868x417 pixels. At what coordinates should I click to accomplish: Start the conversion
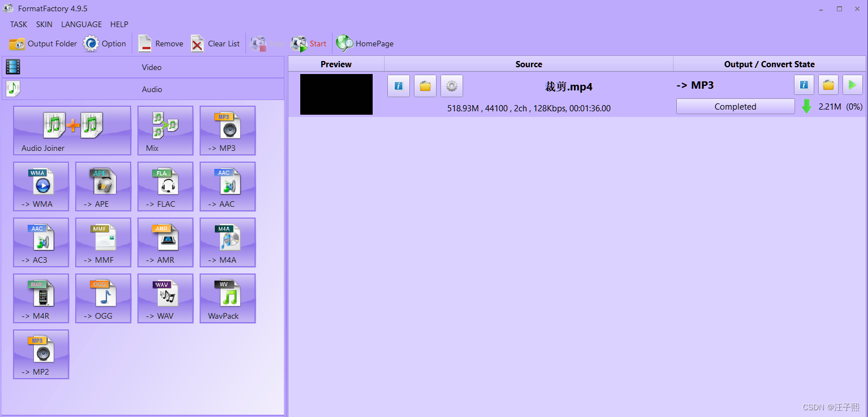click(309, 44)
